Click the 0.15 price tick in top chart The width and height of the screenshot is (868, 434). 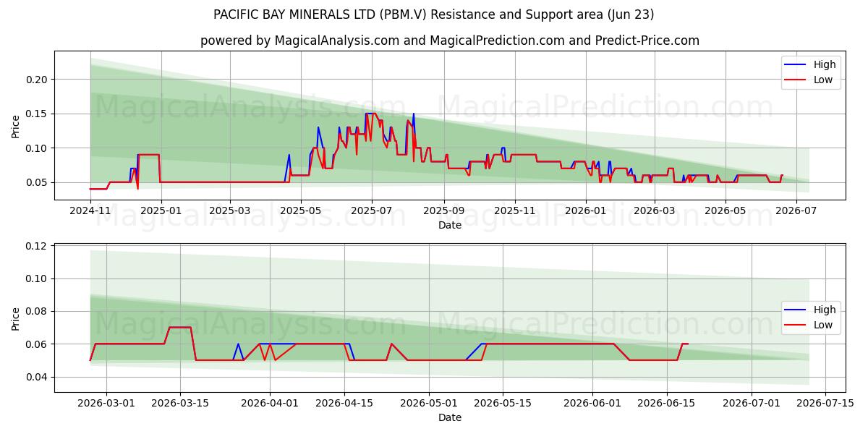click(36, 114)
